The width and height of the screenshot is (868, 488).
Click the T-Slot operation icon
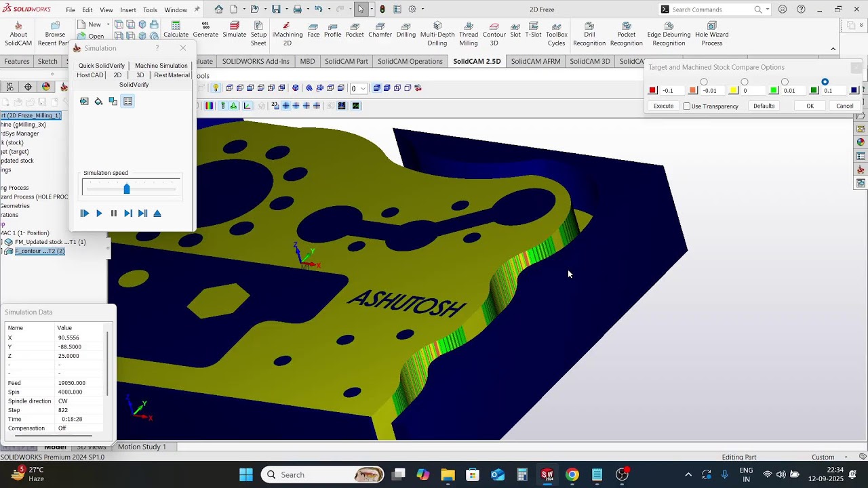[x=534, y=30]
